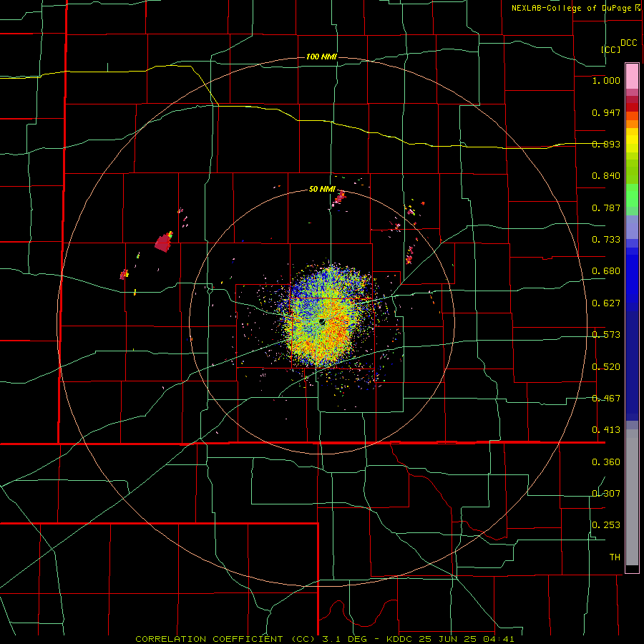Click the 1.000 value on color scale
This screenshot has width=644, height=644.
tap(606, 80)
